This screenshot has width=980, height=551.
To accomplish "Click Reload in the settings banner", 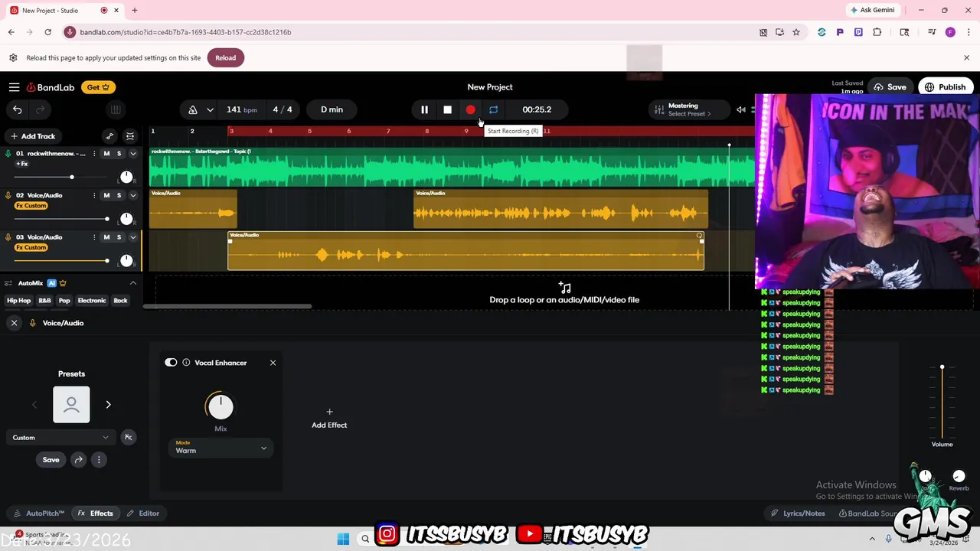I will click(x=225, y=58).
